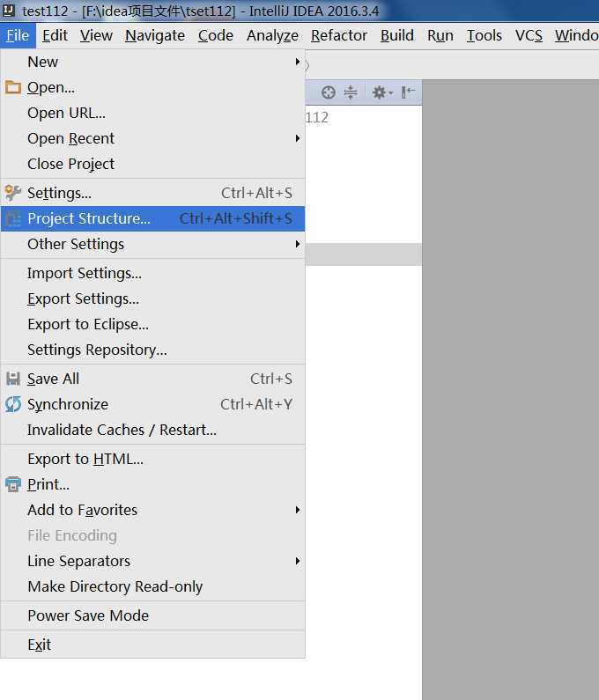Expand the Other Settings submenu arrow
Image resolution: width=599 pixels, height=700 pixels.
pyautogui.click(x=298, y=244)
